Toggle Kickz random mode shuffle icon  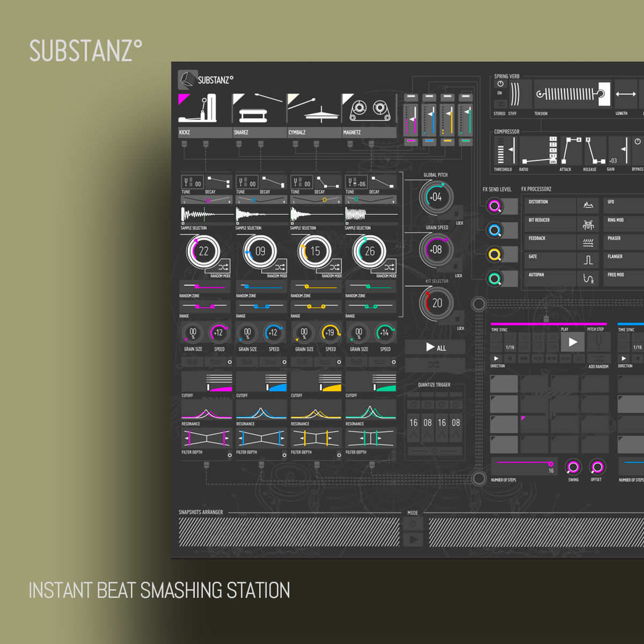(223, 267)
